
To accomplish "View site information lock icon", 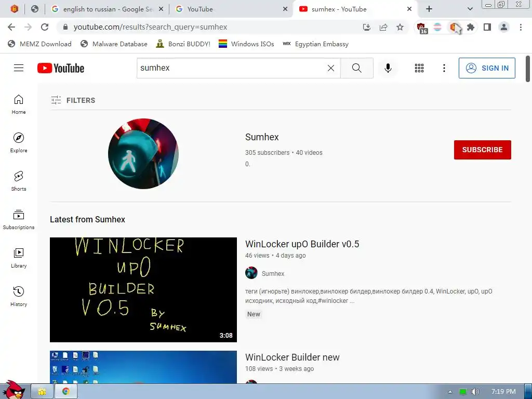I will [65, 27].
